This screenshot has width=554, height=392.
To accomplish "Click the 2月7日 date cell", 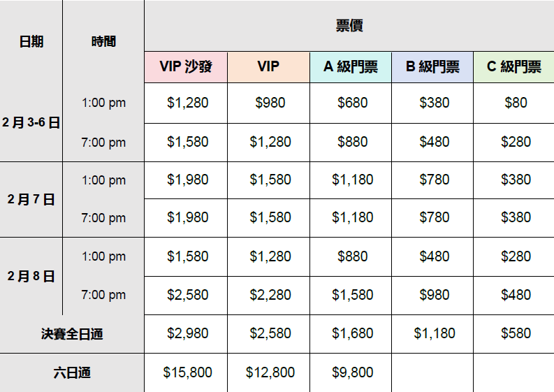I will (x=31, y=199).
